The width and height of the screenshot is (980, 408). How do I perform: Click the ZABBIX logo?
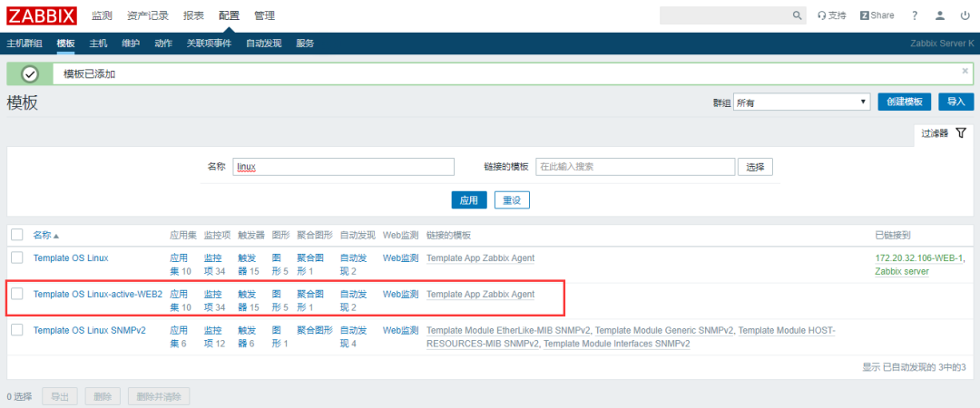coord(42,15)
